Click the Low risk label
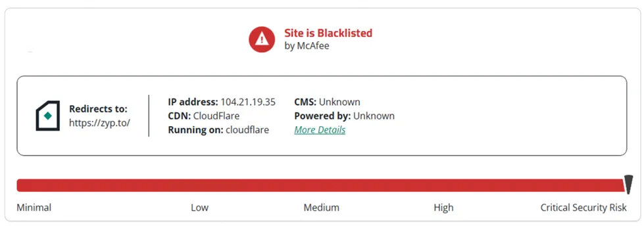 pos(199,208)
